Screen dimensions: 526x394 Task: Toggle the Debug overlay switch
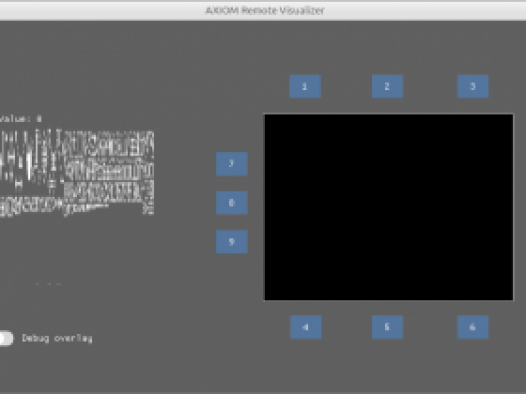point(6,338)
